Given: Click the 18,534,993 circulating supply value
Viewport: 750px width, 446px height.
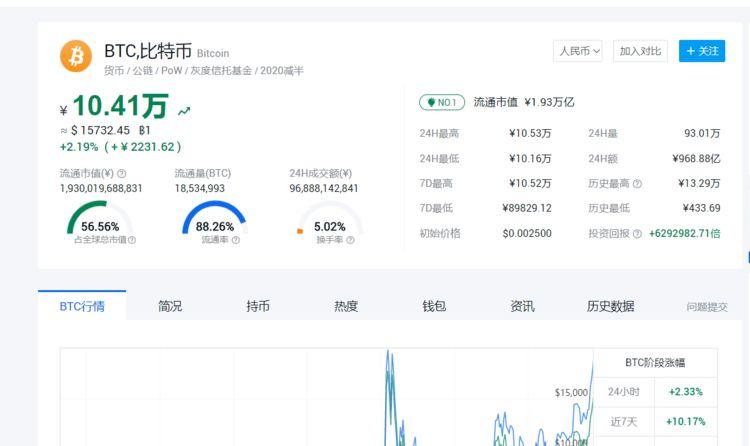Looking at the screenshot, I should (199, 189).
